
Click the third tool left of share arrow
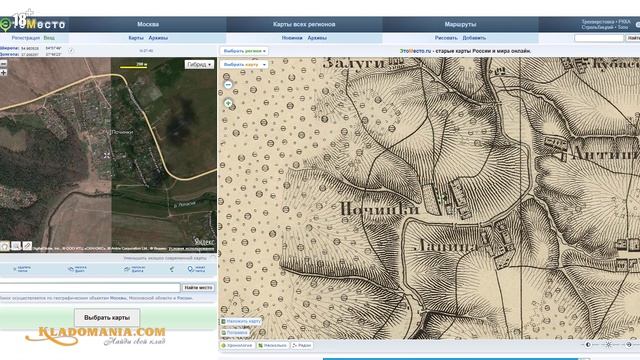(135, 269)
